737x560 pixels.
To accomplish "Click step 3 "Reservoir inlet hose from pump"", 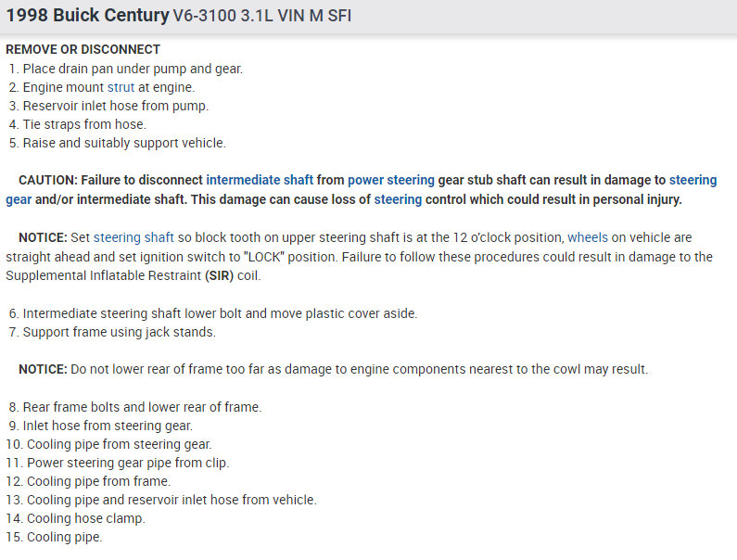I will point(115,106).
